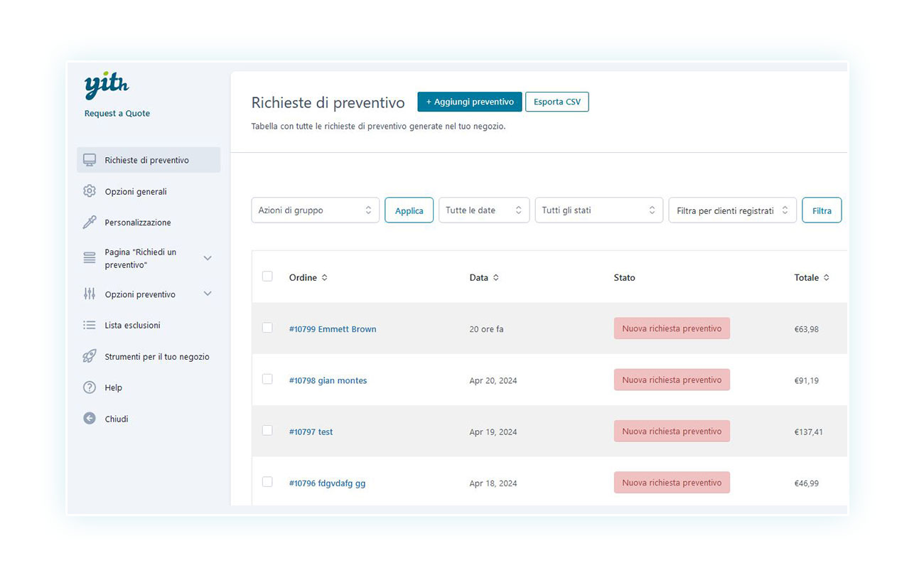The width and height of the screenshot is (924, 578).
Task: Click the Esporta CSV button
Action: click(557, 102)
